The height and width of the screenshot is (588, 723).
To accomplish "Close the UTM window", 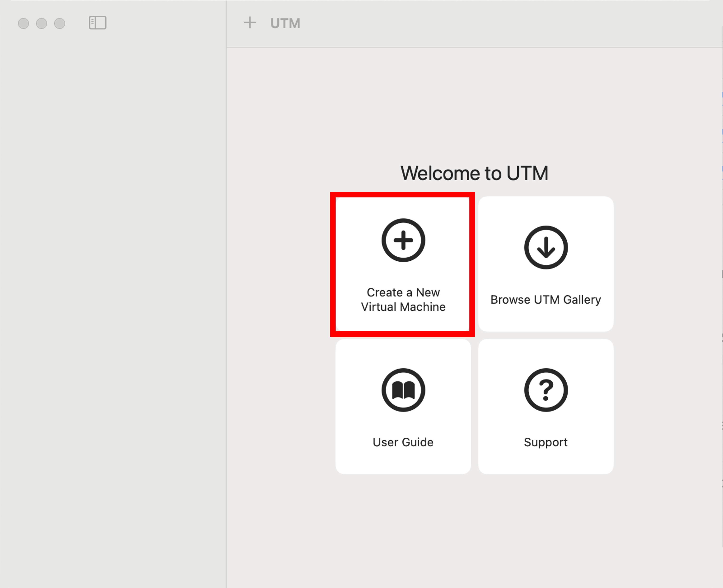I will click(23, 23).
